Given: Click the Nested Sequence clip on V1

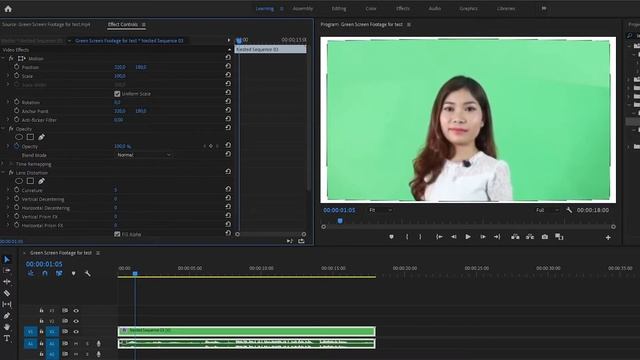Looking at the screenshot, I should pos(247,331).
